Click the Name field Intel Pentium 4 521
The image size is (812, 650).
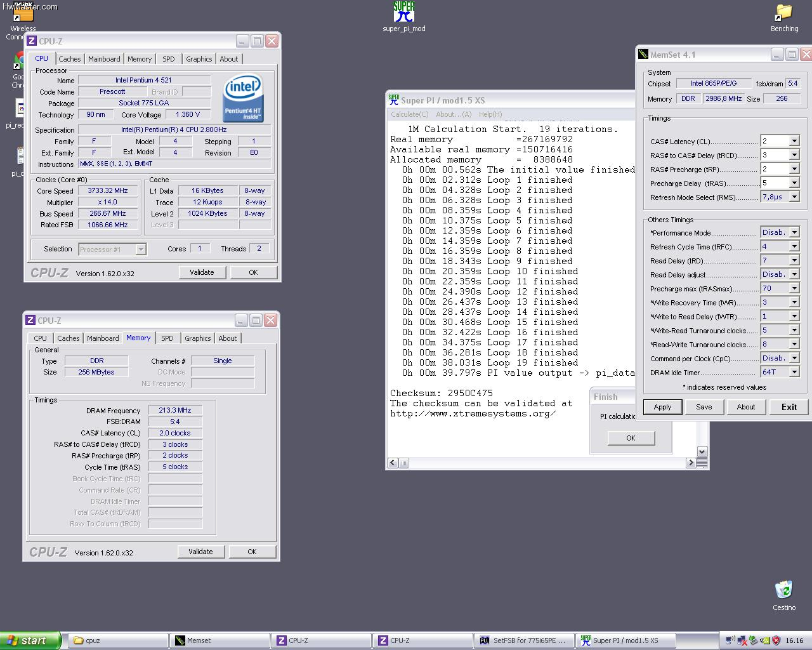click(x=144, y=80)
